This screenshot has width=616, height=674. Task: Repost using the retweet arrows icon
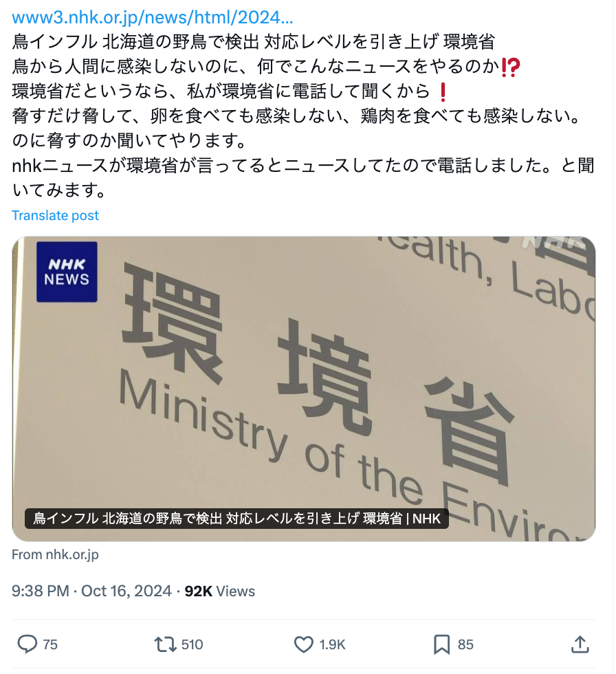(165, 644)
